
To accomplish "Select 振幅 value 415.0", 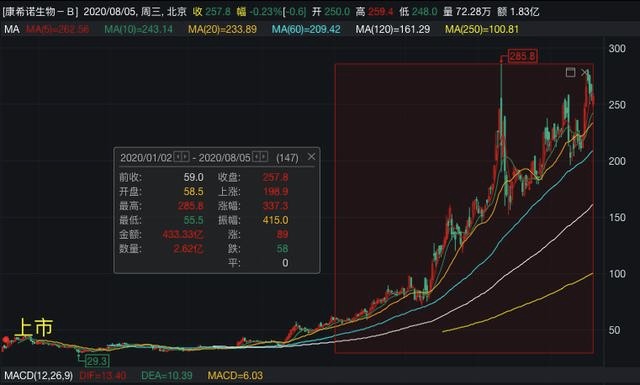I will pos(275,220).
